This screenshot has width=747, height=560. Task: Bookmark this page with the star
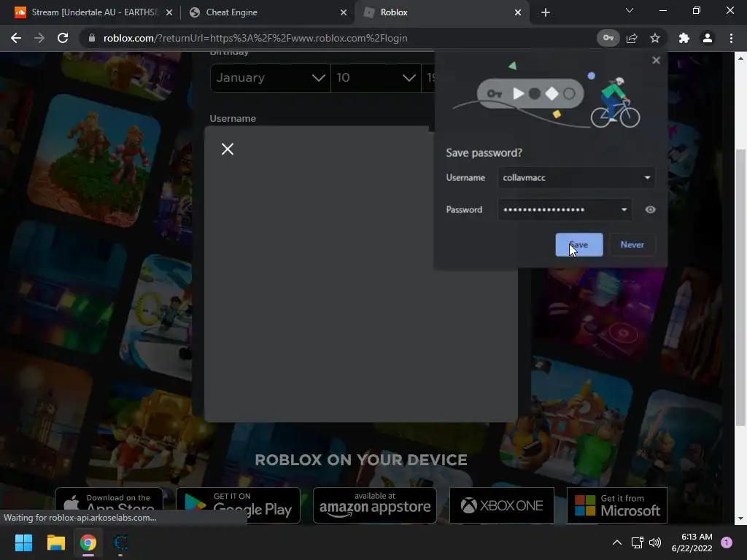pos(655,38)
